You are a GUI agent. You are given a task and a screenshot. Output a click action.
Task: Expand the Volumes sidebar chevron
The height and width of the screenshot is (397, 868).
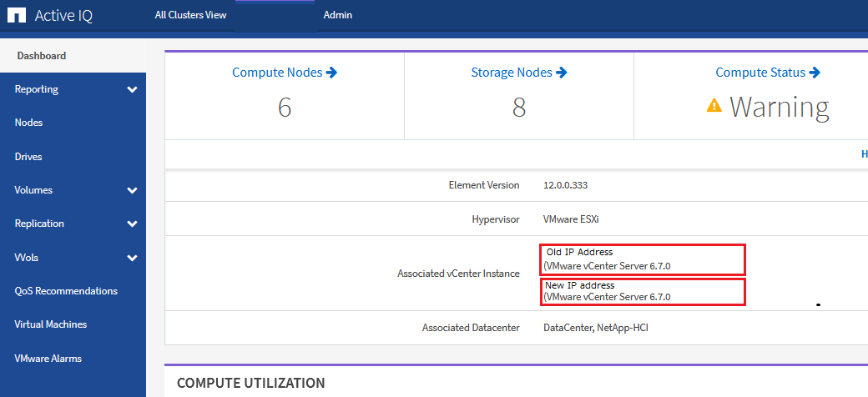pyautogui.click(x=132, y=190)
